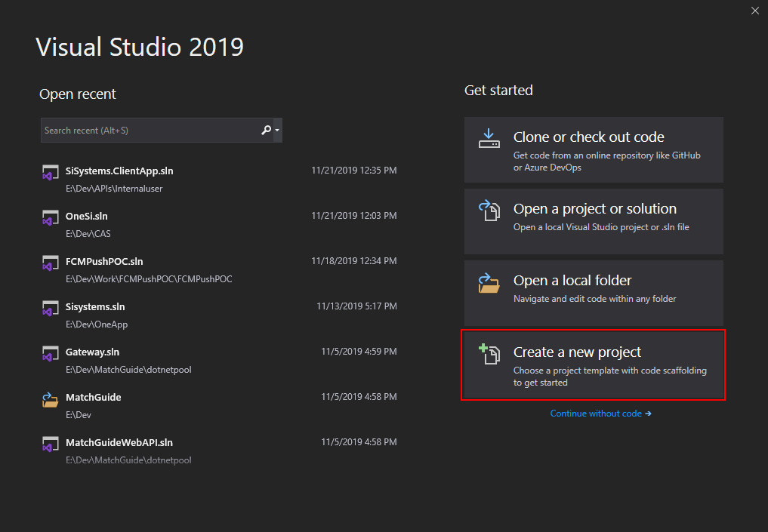The height and width of the screenshot is (532, 768).
Task: Choose Clone or check out code
Action: click(593, 149)
